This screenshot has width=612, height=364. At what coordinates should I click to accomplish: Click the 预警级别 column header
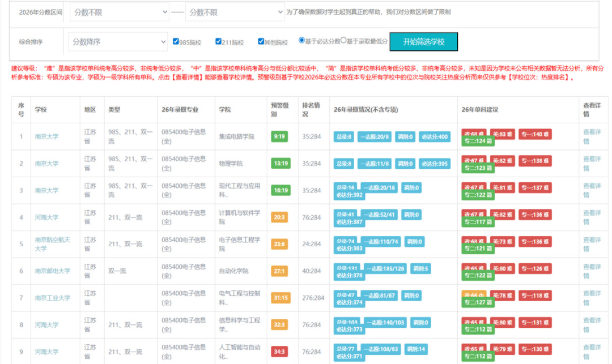coord(280,109)
